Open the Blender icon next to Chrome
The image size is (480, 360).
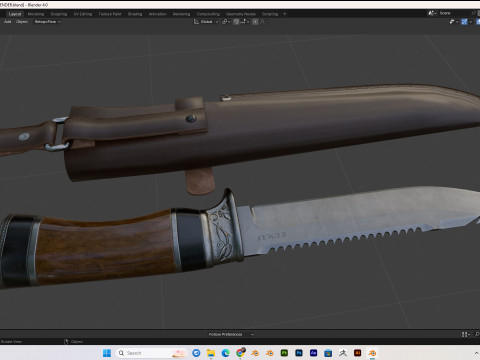(x=255, y=353)
